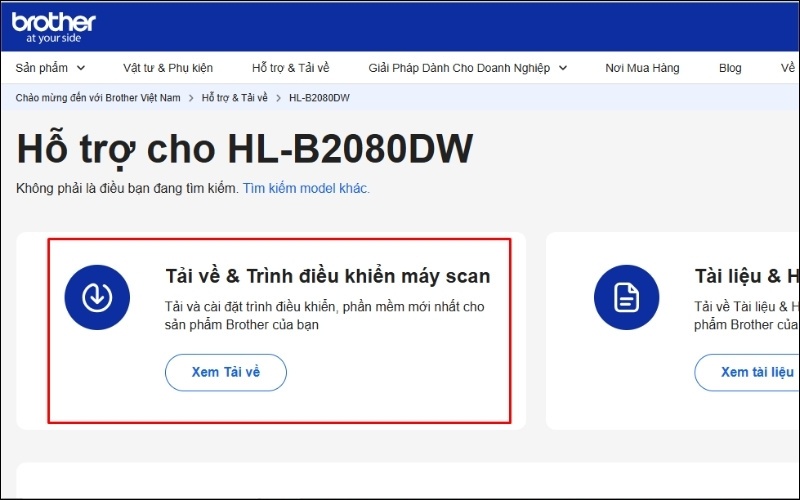Click the document circle icon
Image resolution: width=800 pixels, height=500 pixels.
626,297
